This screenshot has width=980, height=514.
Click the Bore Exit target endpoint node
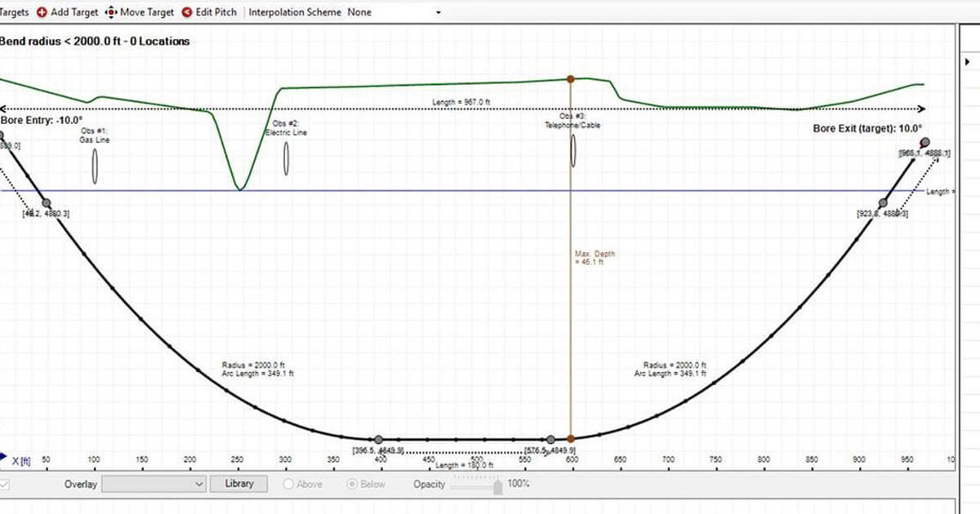click(924, 142)
